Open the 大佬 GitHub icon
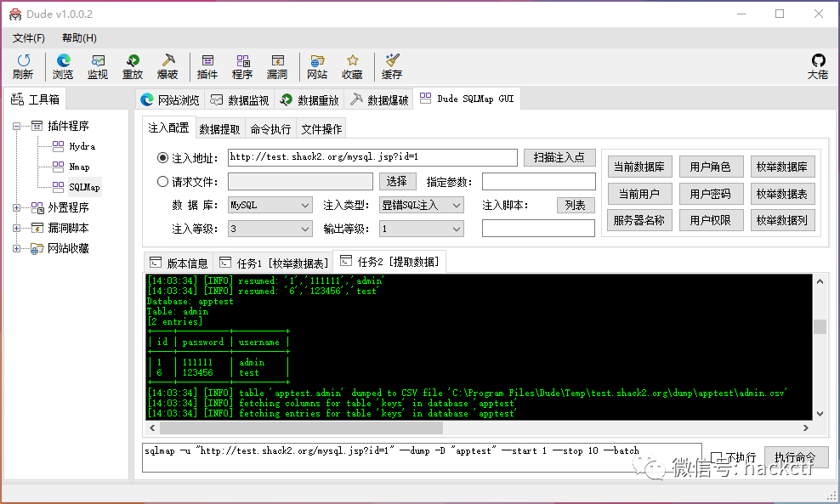This screenshot has height=504, width=840. tap(818, 60)
